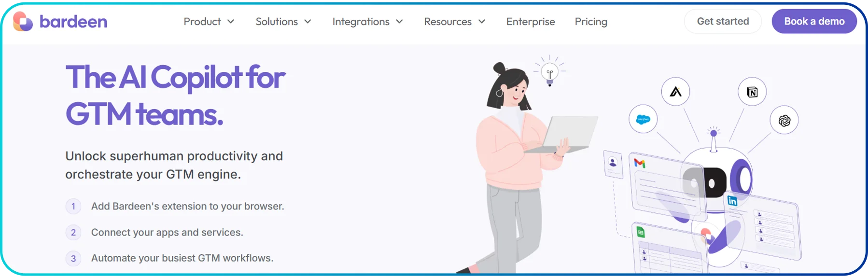Click the lightbulb above the woman
868x278 pixels.
point(549,74)
